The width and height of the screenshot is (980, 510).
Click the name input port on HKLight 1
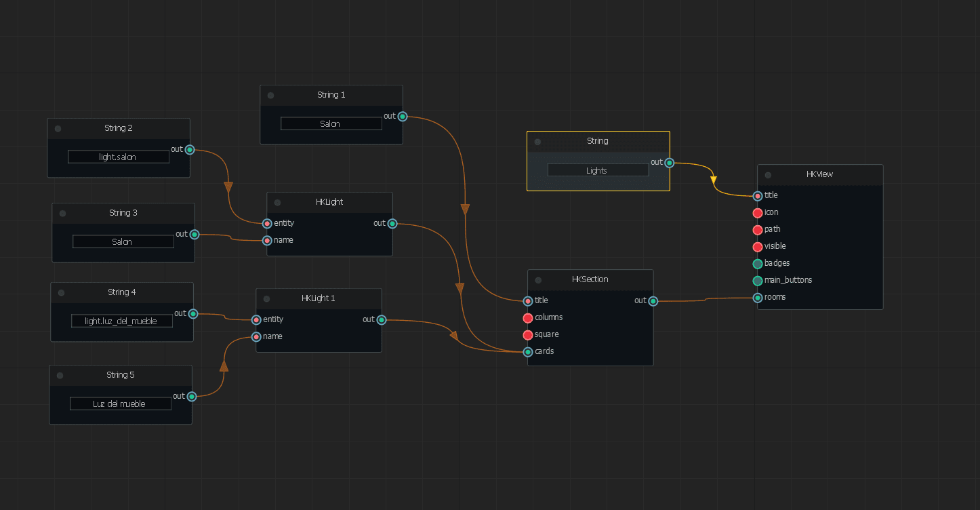(256, 336)
